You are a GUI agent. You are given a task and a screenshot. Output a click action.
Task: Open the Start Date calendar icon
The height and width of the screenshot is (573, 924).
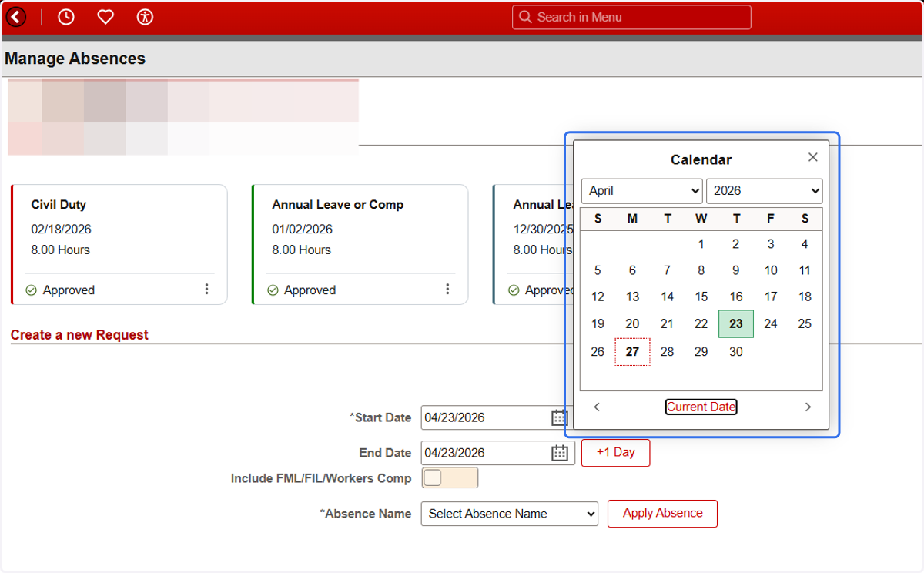(559, 417)
